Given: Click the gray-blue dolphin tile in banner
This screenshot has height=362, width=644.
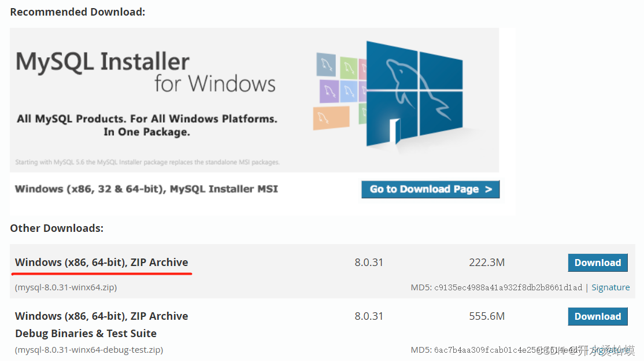Looking at the screenshot, I should pyautogui.click(x=325, y=64).
